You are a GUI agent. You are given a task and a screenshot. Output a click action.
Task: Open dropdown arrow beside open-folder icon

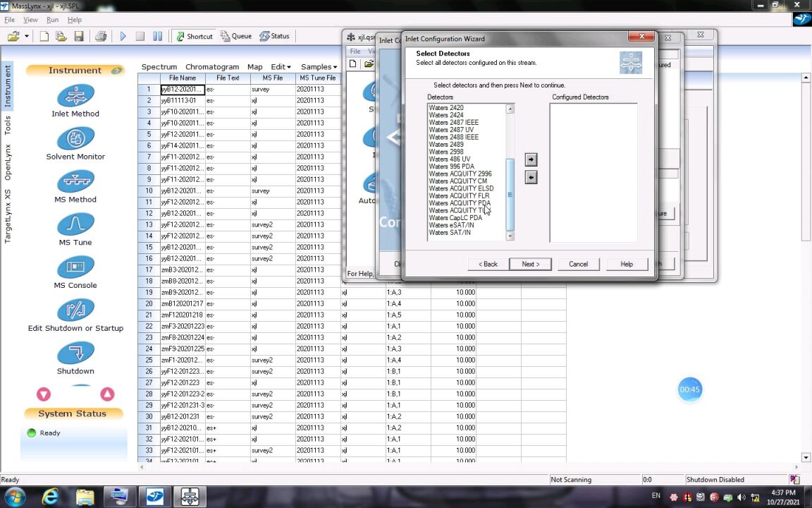tap(27, 36)
